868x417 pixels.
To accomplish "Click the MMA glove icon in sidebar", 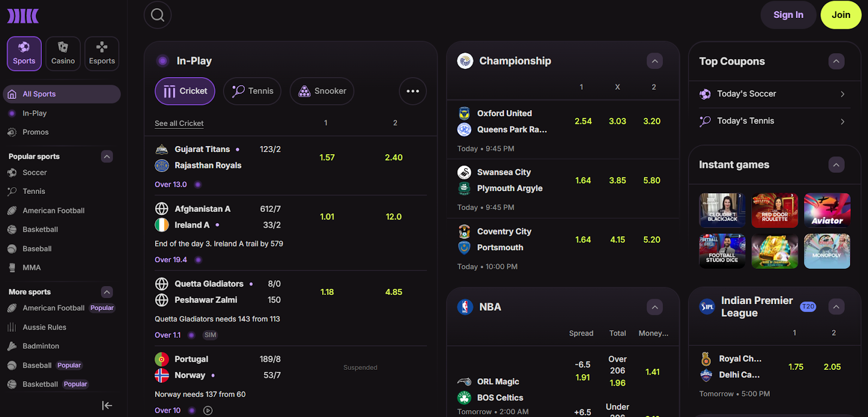I will [x=12, y=268].
